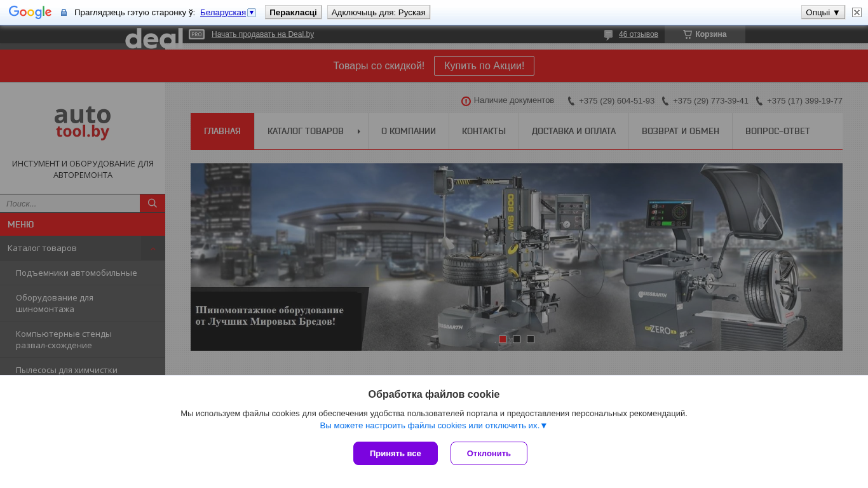868x488 pixels.
Task: Click phone number +375 (17) 399-19-77
Action: pyautogui.click(x=804, y=100)
